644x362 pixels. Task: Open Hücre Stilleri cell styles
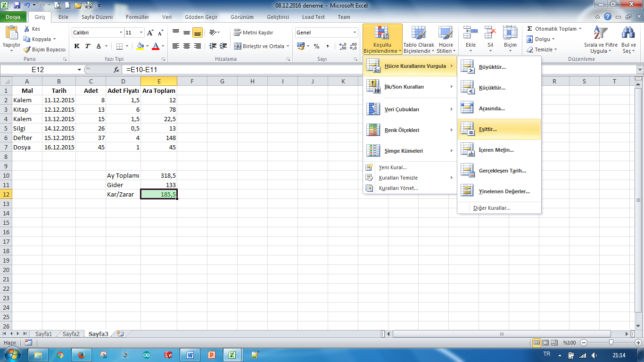[x=446, y=40]
